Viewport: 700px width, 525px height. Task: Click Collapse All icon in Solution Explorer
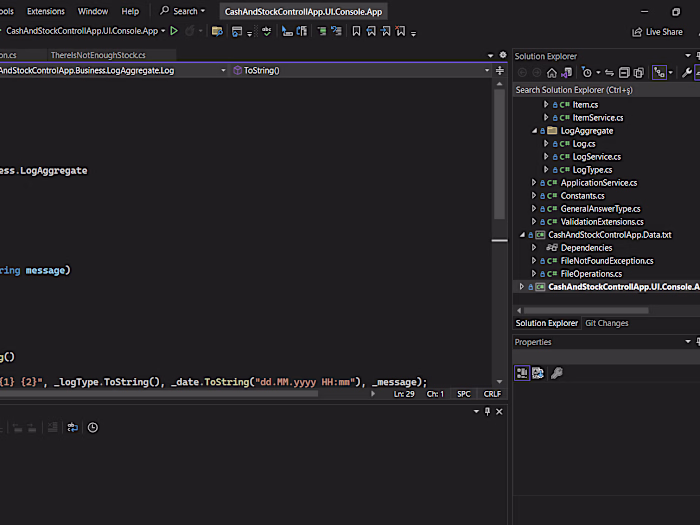pos(624,73)
